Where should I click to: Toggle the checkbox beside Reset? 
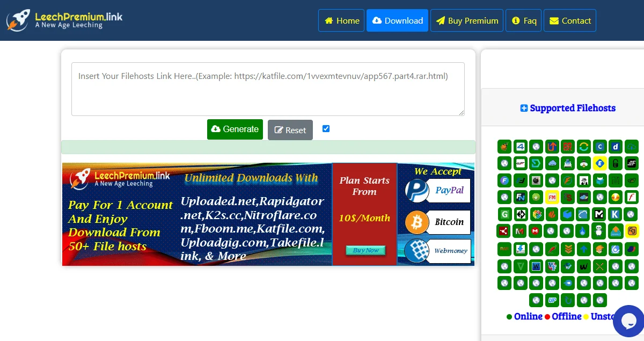pos(326,129)
